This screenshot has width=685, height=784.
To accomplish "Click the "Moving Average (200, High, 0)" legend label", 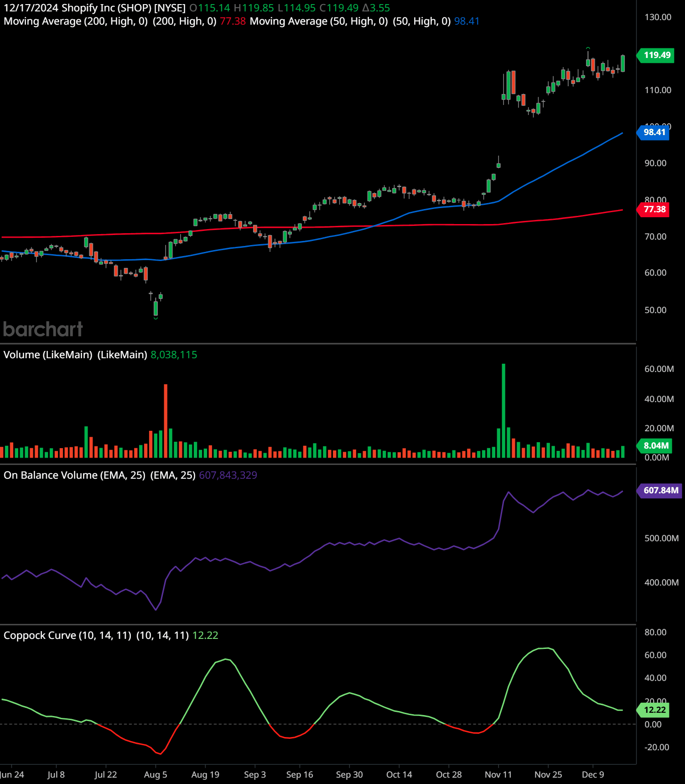I will pyautogui.click(x=76, y=21).
